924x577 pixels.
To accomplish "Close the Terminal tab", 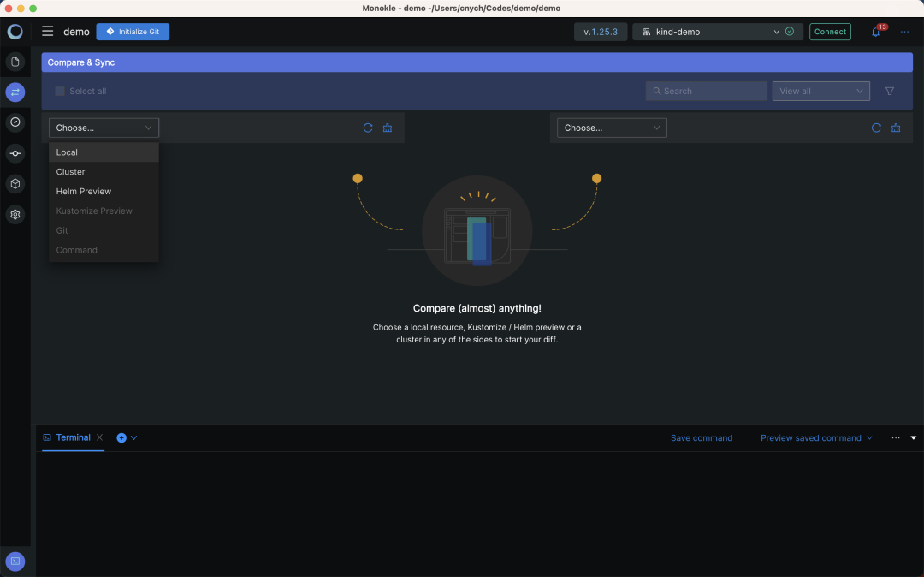I will (99, 437).
